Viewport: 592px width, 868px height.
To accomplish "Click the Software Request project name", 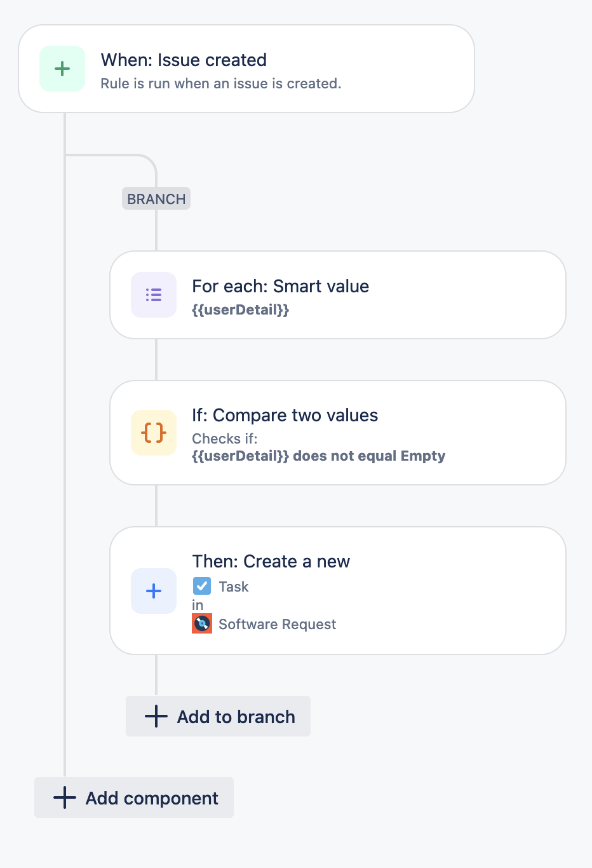I will (277, 623).
